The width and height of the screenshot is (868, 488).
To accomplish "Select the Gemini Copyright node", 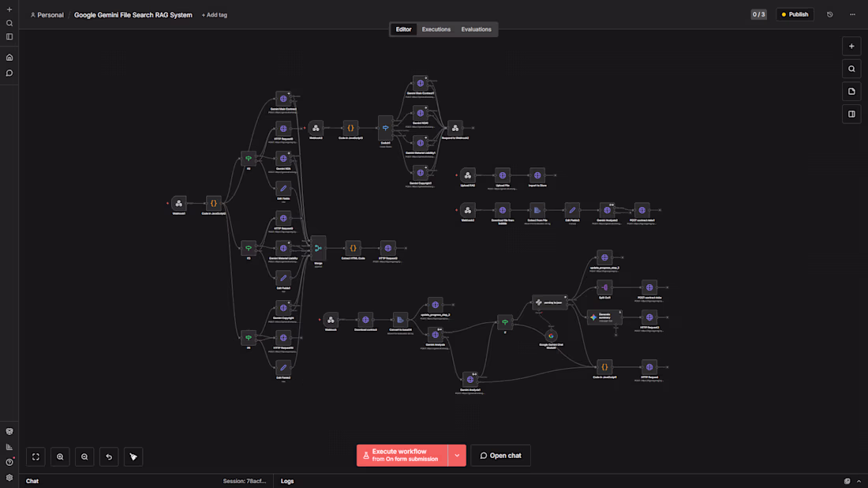I will click(283, 308).
